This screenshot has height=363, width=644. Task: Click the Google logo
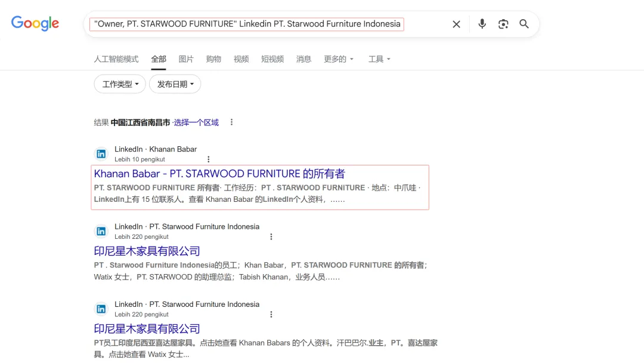(x=35, y=23)
